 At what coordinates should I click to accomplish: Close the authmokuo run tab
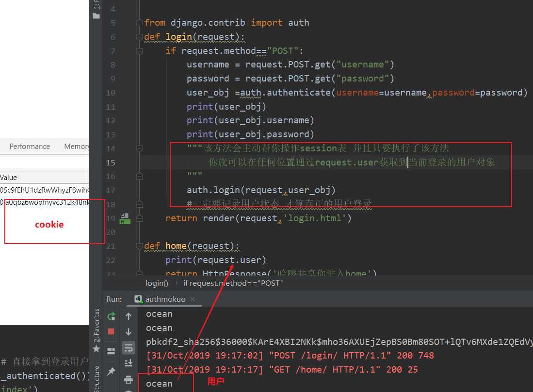193,299
